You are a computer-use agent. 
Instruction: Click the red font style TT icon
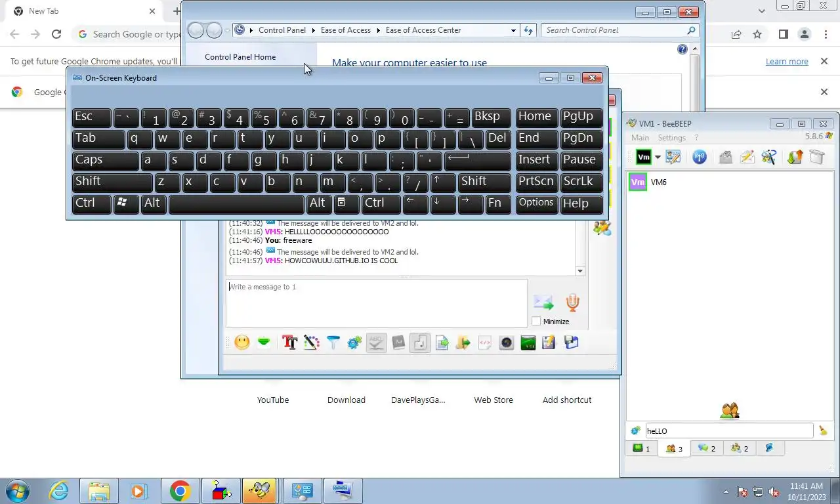289,343
